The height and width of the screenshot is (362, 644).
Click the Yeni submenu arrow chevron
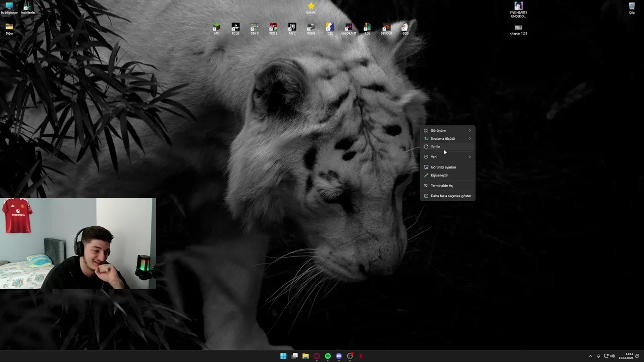pyautogui.click(x=470, y=156)
